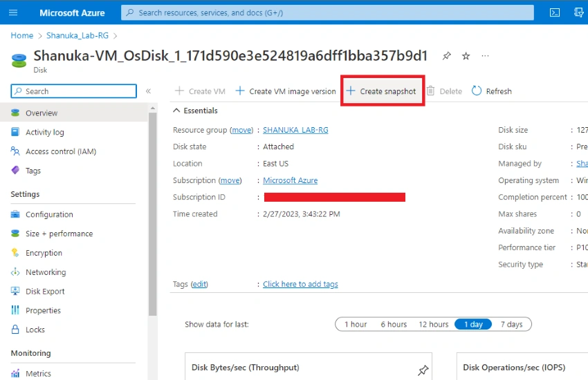
Task: Click the Microsoft Azure portal logo text
Action: [x=72, y=12]
